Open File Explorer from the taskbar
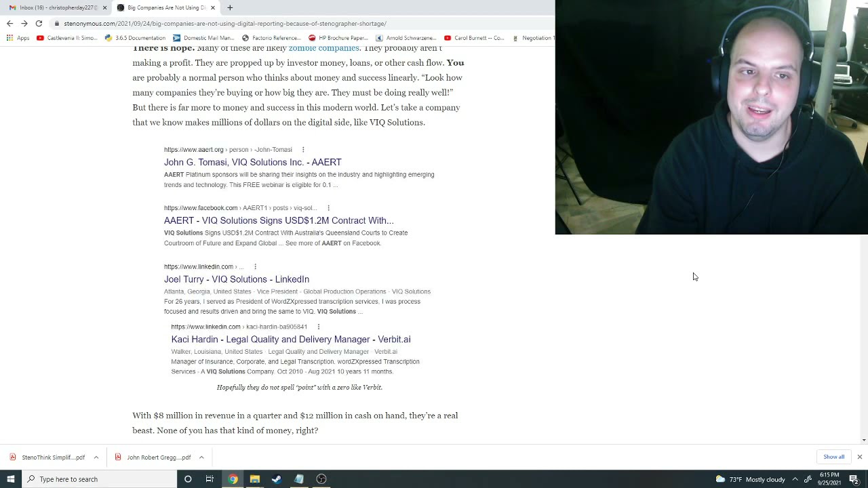 coord(255,479)
